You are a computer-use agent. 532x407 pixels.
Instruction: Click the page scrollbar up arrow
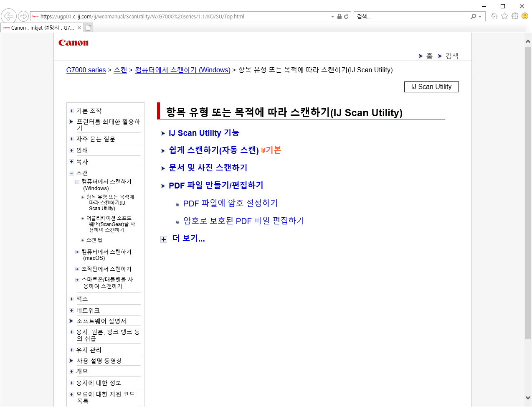click(x=528, y=42)
